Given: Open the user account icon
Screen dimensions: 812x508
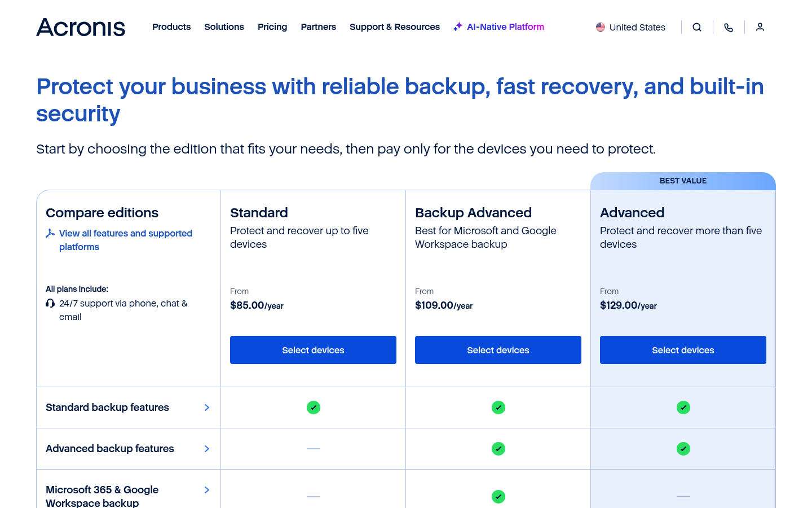Looking at the screenshot, I should coord(760,27).
